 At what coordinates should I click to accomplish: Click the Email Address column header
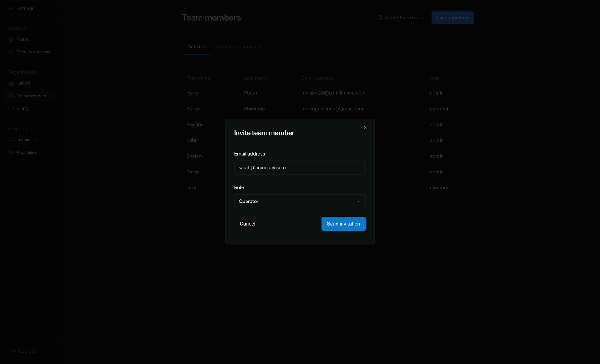point(317,78)
